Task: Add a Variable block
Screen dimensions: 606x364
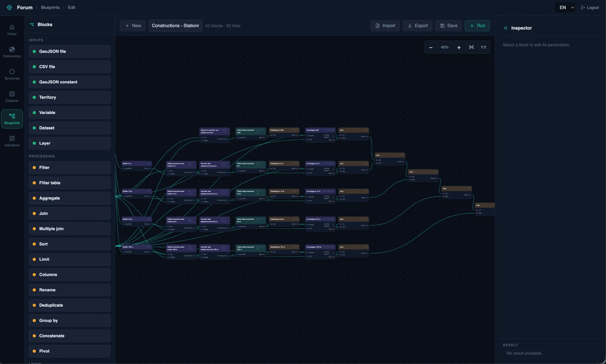Action: (70, 113)
